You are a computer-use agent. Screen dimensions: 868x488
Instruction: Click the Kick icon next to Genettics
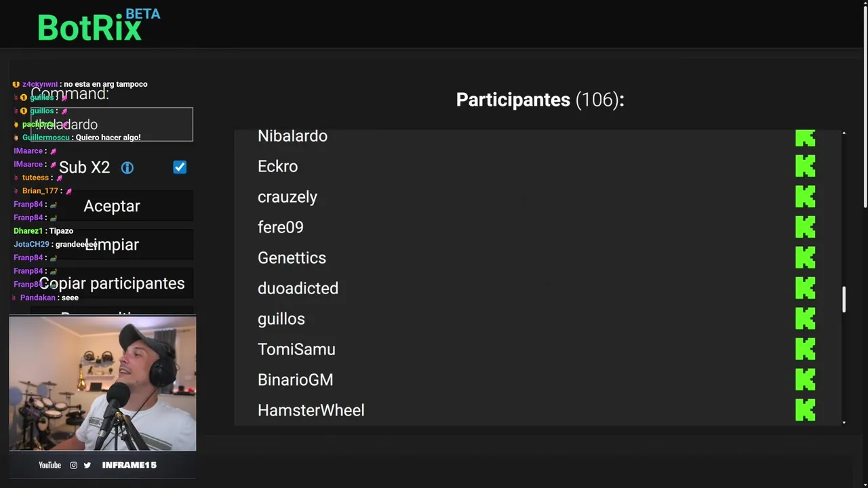805,258
